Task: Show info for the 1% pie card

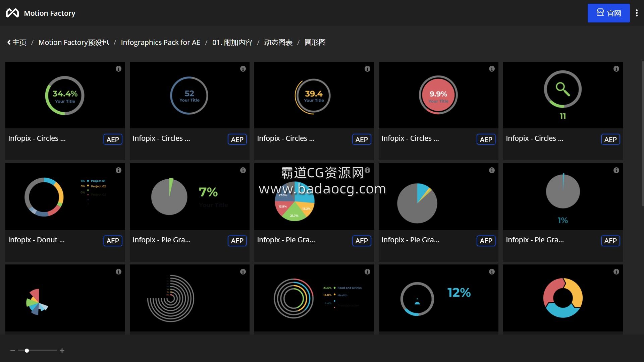Action: (x=616, y=170)
